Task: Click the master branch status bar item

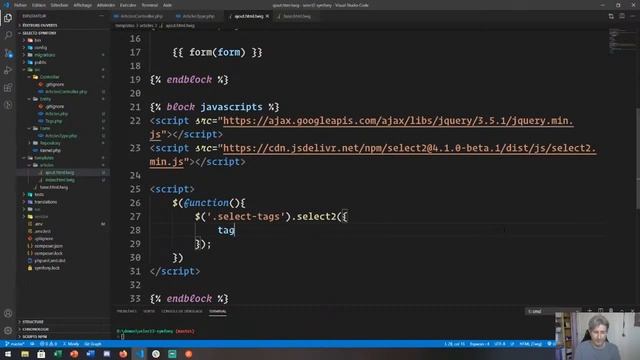Action: pos(15,344)
